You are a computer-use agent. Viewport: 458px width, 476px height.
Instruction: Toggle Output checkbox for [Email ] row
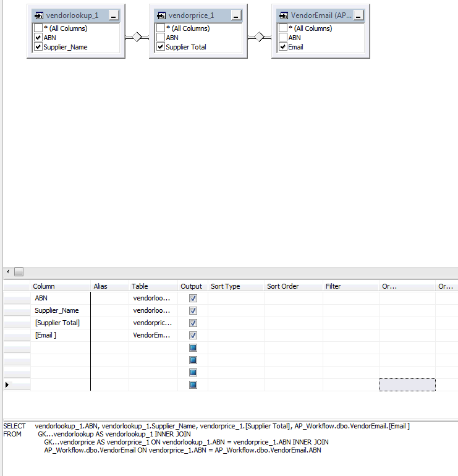[x=193, y=336]
